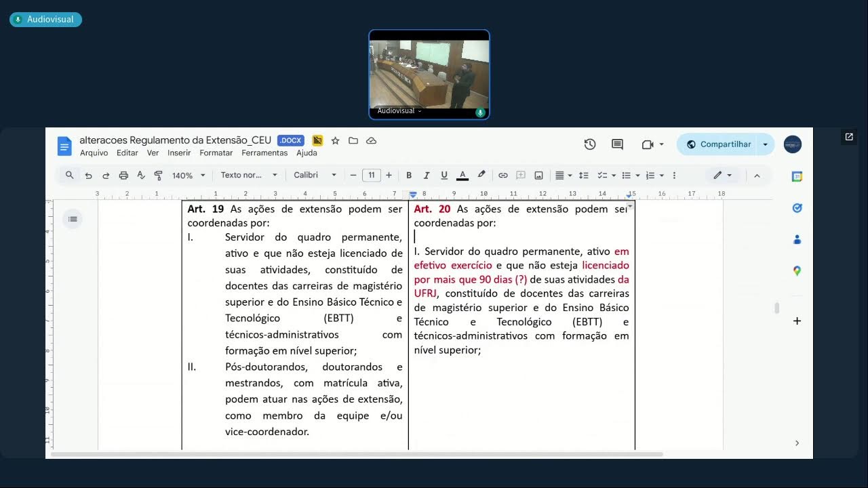Open the bulleted list dropdown arrow
This screenshot has width=868, height=488.
click(x=638, y=176)
